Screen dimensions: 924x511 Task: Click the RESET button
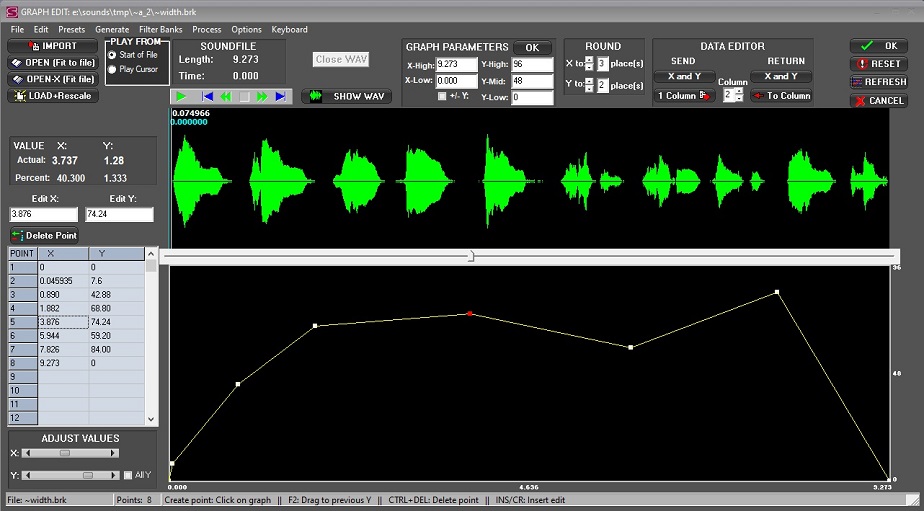(x=879, y=64)
